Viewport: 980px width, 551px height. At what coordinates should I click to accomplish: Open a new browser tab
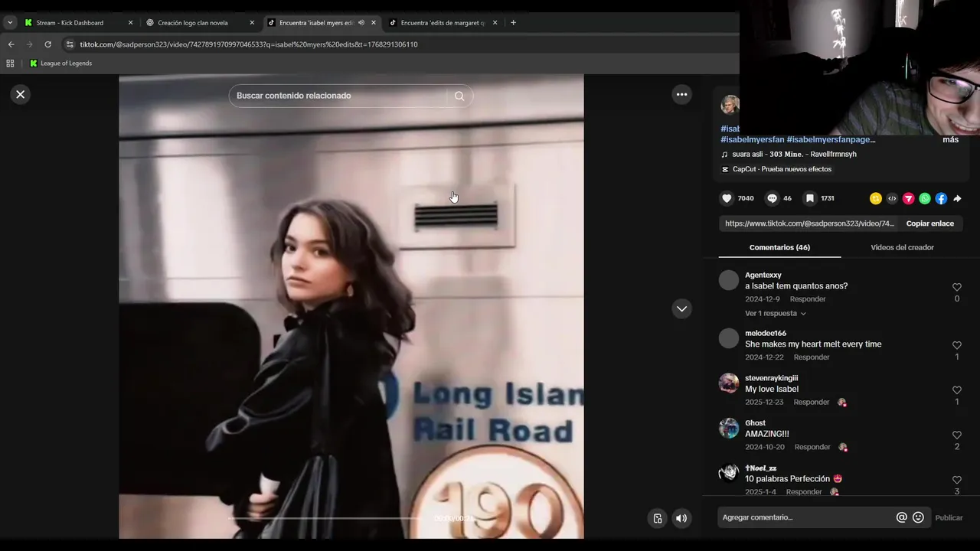(513, 23)
